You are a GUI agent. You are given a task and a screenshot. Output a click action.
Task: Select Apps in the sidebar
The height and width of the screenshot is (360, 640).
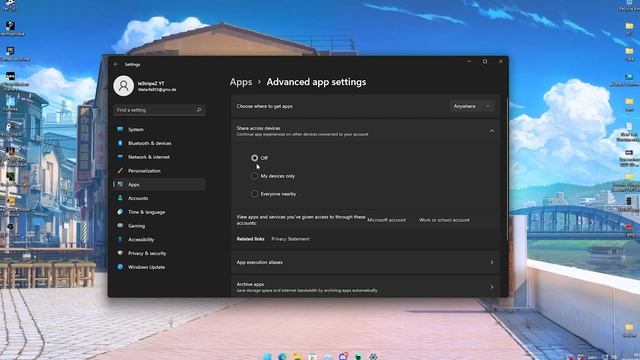159,184
